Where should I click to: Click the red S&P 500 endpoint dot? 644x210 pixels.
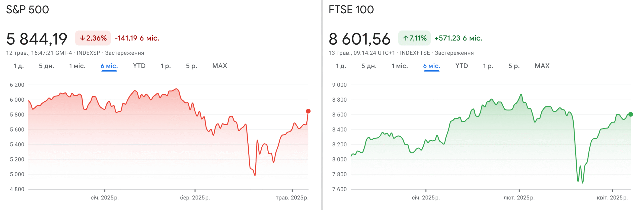point(308,111)
